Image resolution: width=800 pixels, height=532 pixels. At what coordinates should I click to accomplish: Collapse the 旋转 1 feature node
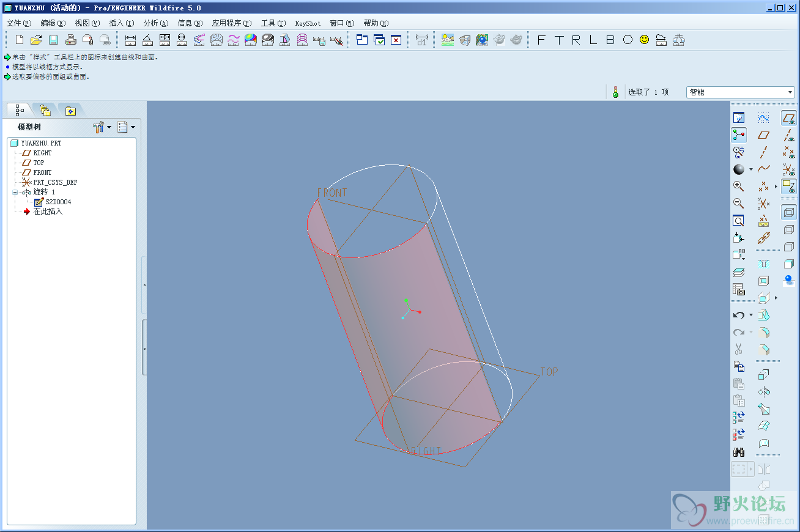coord(15,192)
